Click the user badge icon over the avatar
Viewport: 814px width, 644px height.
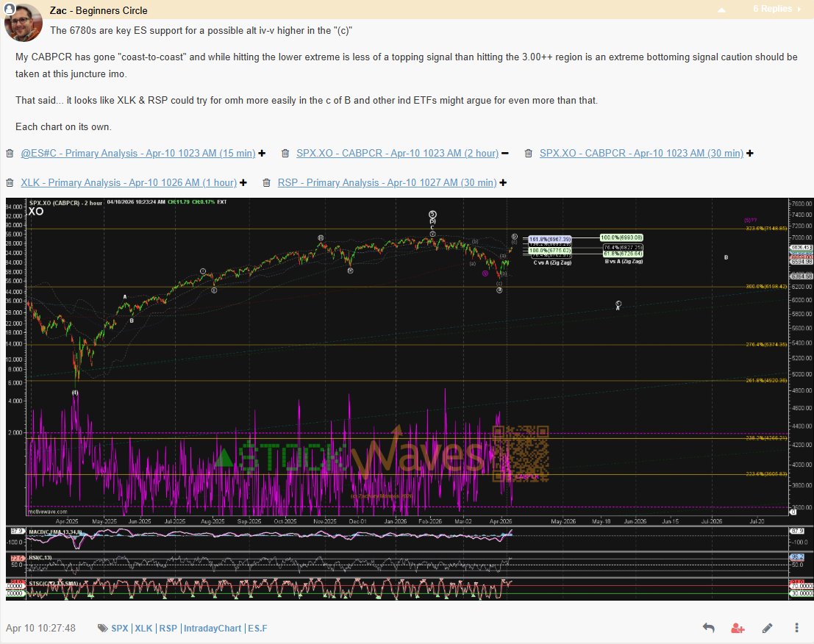pyautogui.click(x=10, y=8)
